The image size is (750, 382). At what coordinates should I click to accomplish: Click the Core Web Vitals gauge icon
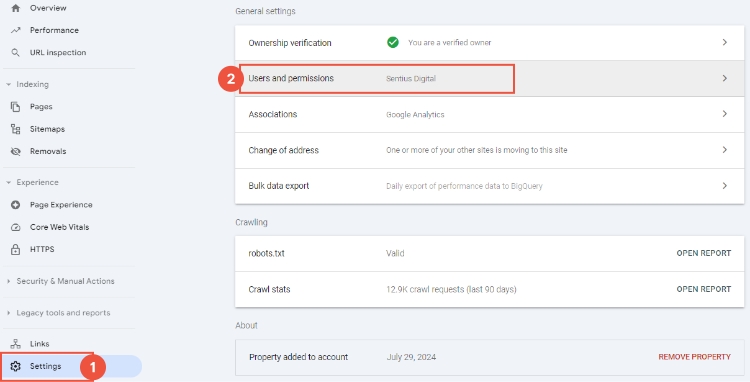tap(16, 227)
